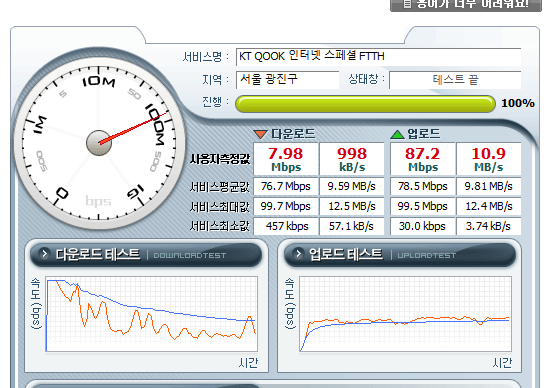Click the 100% progress text
This screenshot has width=550, height=388.
tap(518, 103)
